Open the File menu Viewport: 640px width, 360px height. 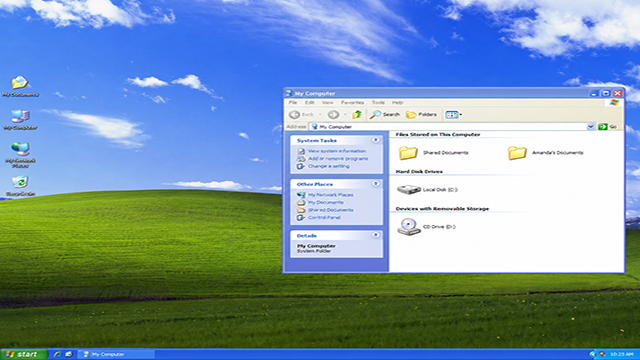point(293,102)
